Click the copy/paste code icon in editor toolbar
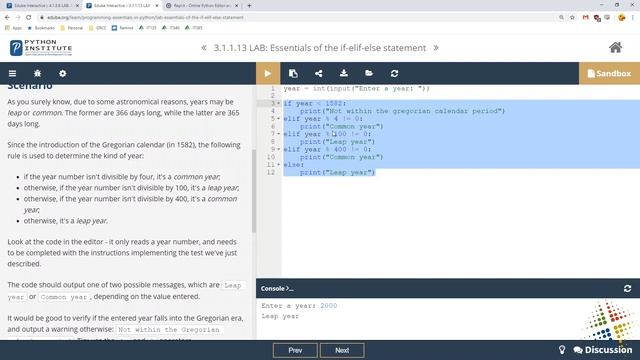This screenshot has height=360, width=640. 293,73
